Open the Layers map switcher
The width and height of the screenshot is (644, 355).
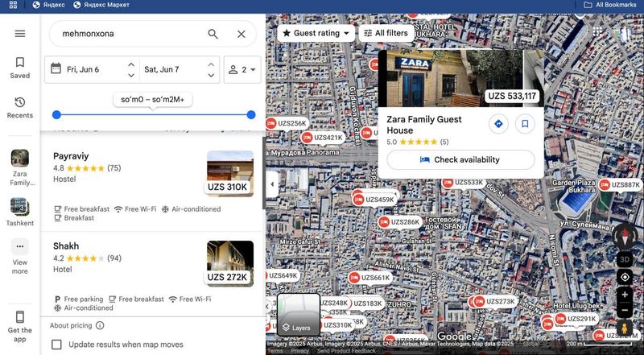coord(299,315)
